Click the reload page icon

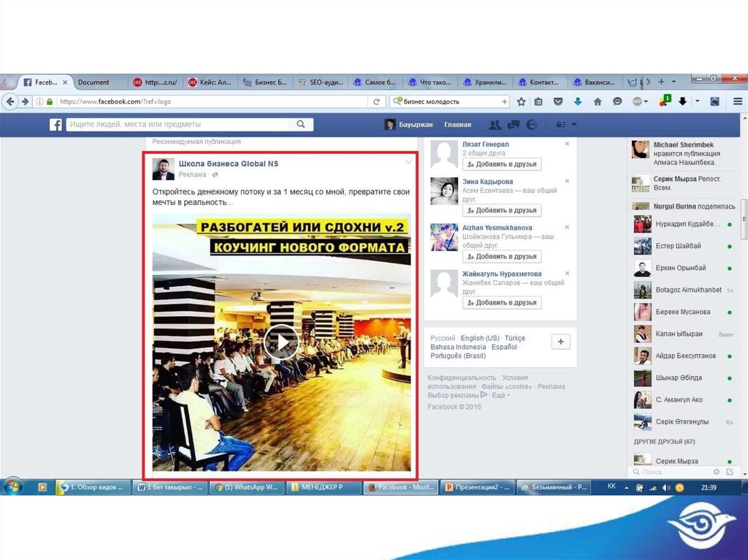pos(377,101)
